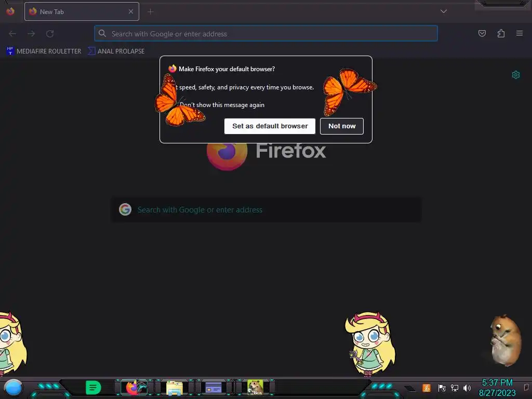Click Set as default browser button

pos(270,126)
